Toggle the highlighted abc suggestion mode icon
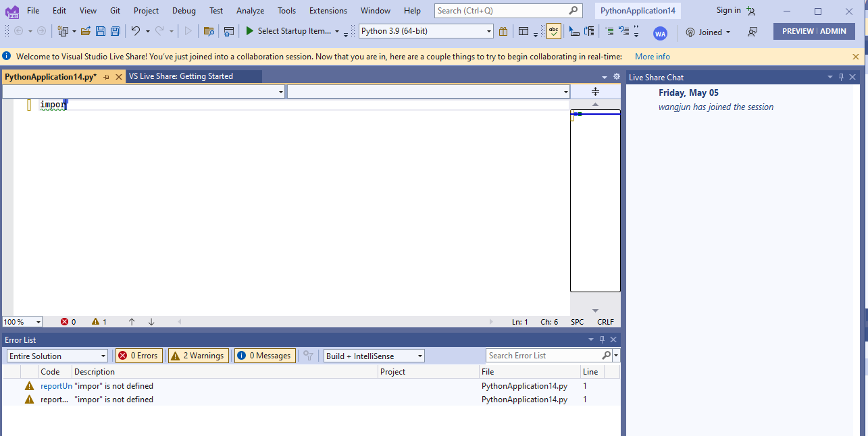Viewport: 868px width, 436px height. 553,31
